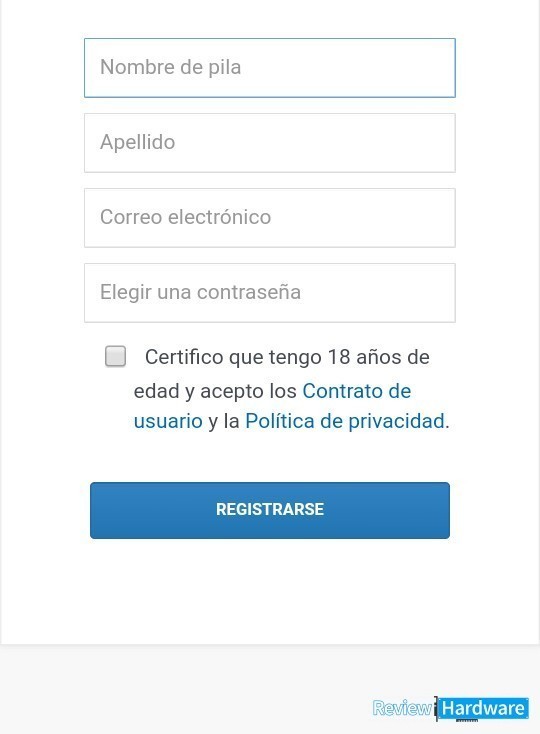The height and width of the screenshot is (734, 540).
Task: Click the 'Elegir una contraseña' placeholder text
Action: (200, 292)
